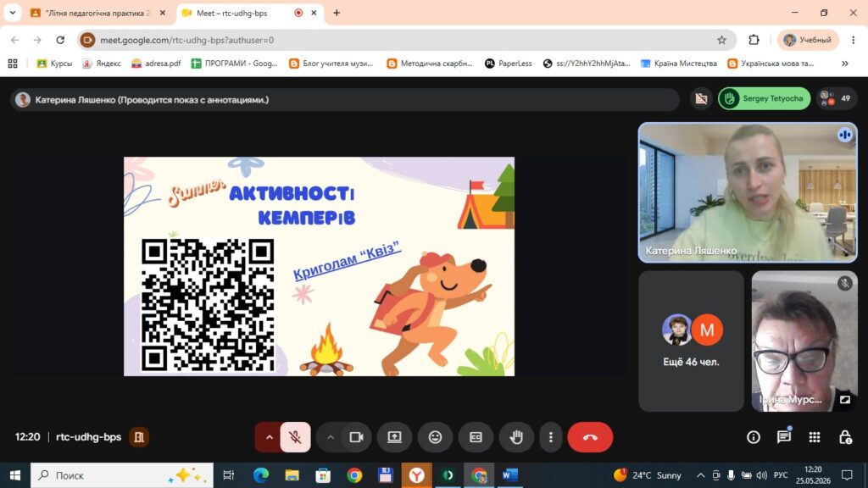This screenshot has height=488, width=868.
Task: Reload the Meet page
Action: (x=60, y=40)
